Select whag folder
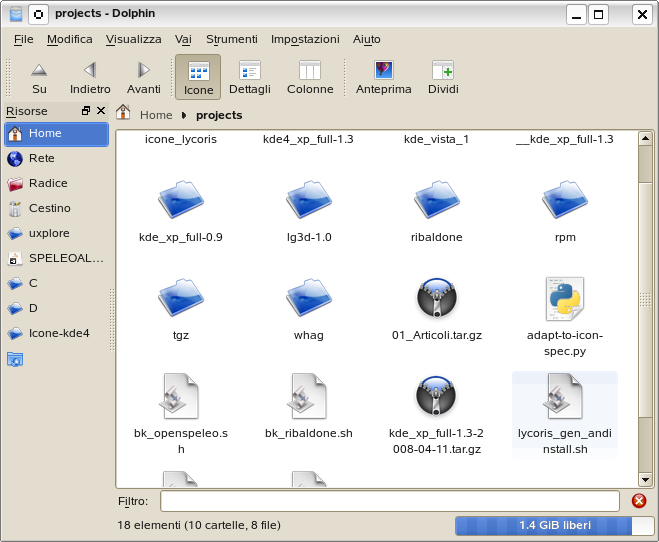The image size is (659, 542). pyautogui.click(x=309, y=310)
